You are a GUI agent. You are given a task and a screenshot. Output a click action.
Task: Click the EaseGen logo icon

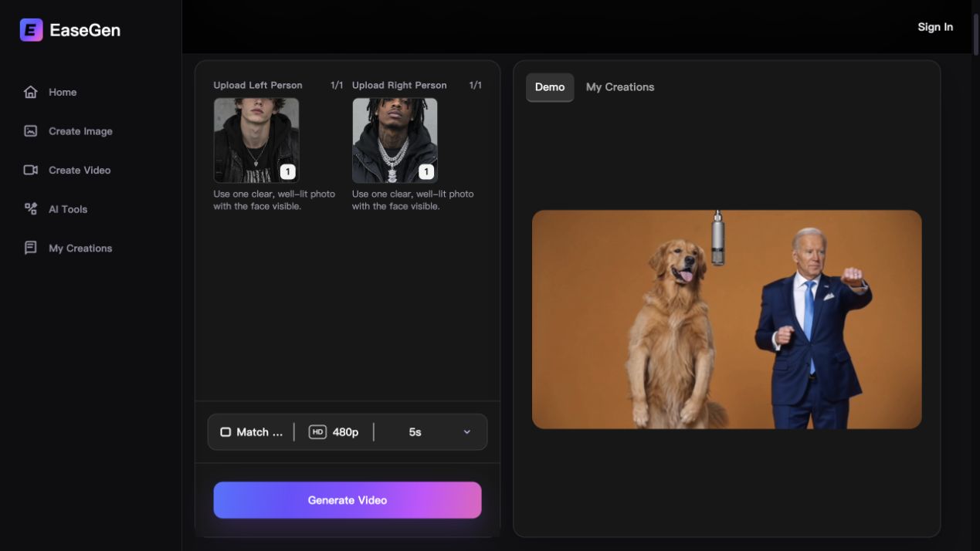[x=31, y=30]
